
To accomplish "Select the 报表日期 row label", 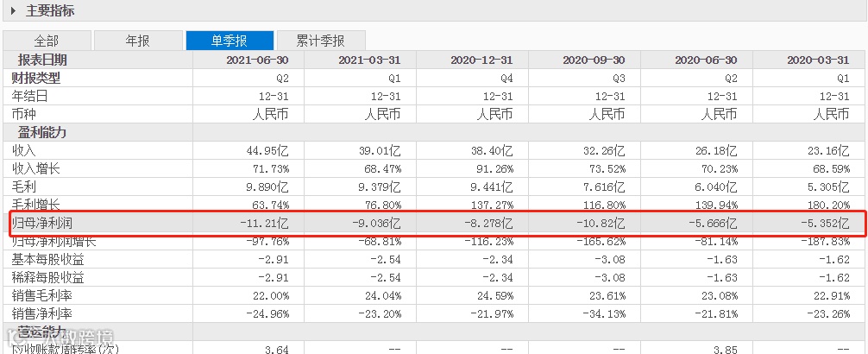I will tap(42, 60).
